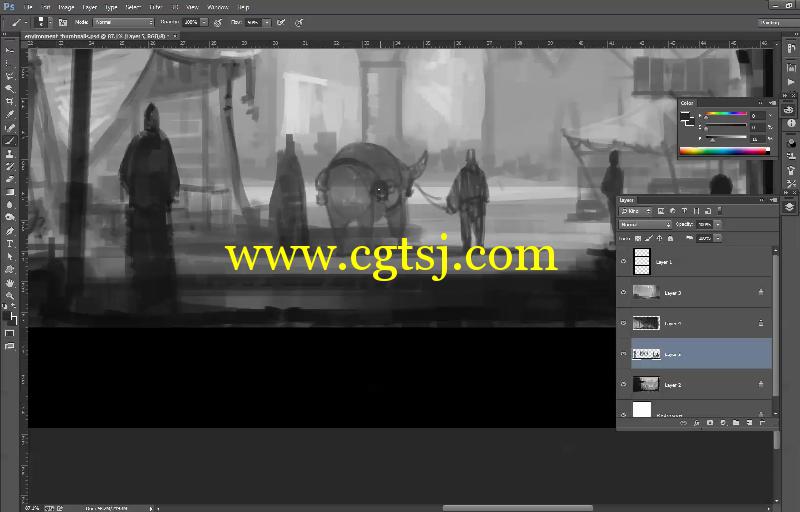Select the Brush tool in toolbox
Viewport: 800px width, 512px height.
10,141
